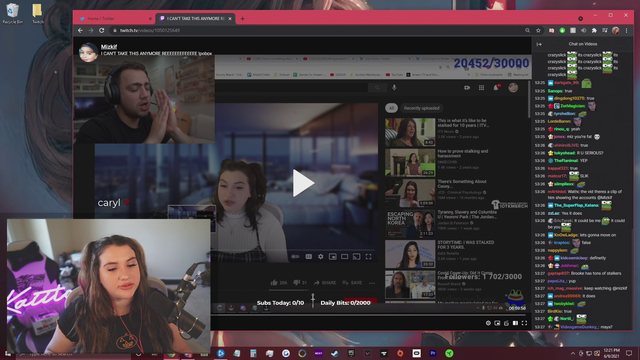This screenshot has height=360, width=640.
Task: Toggle Twitch picture-in-picture mode
Action: [x=497, y=323]
